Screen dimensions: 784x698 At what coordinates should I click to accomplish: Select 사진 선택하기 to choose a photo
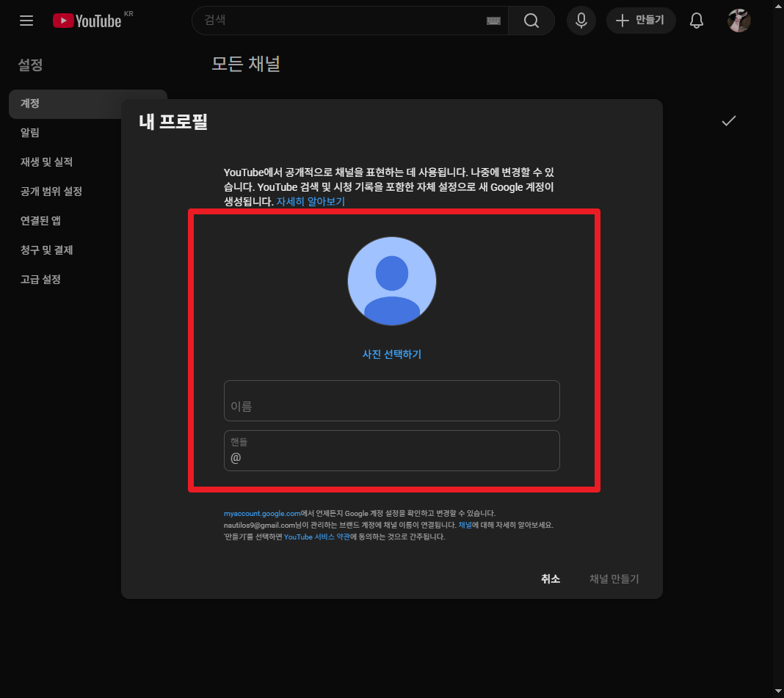tap(391, 354)
